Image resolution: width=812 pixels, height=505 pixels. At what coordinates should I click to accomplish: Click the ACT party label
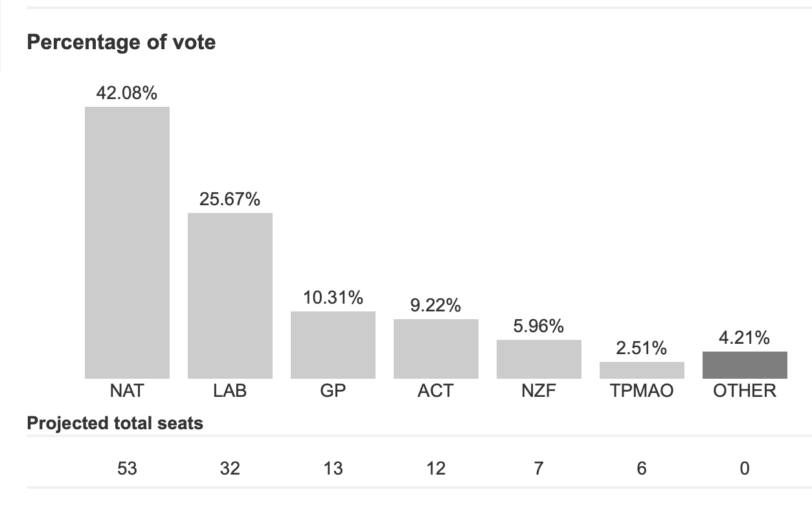coord(436,391)
